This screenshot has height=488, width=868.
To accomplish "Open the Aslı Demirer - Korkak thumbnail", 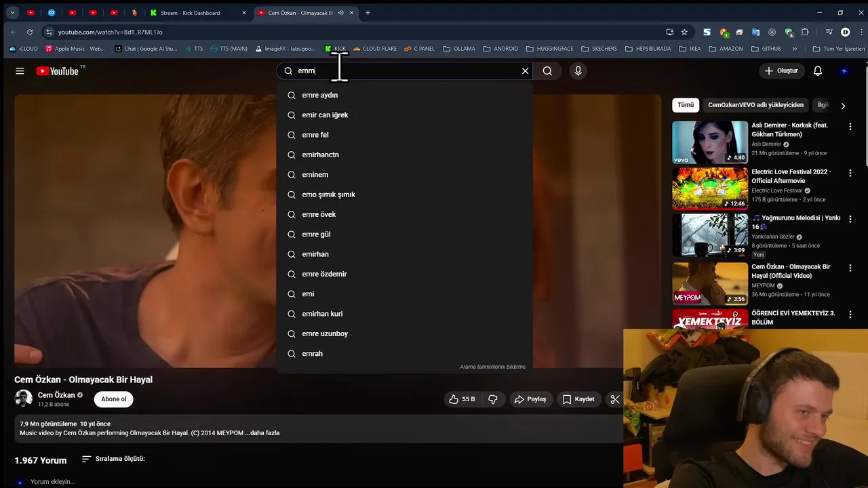I will [x=710, y=142].
